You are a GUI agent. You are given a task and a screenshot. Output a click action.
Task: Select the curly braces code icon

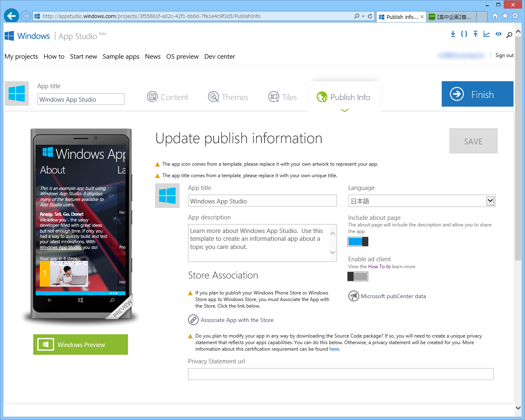464,34
